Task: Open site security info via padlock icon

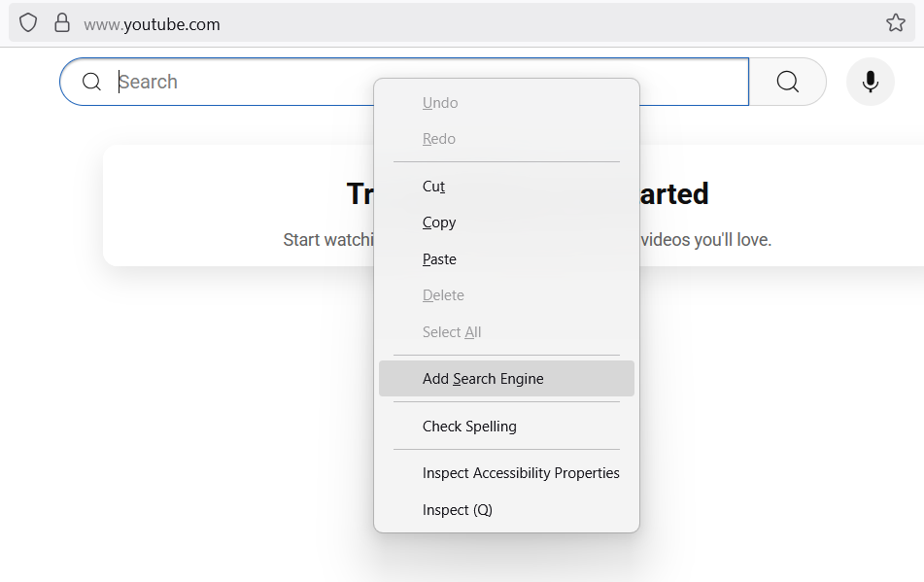Action: point(60,22)
